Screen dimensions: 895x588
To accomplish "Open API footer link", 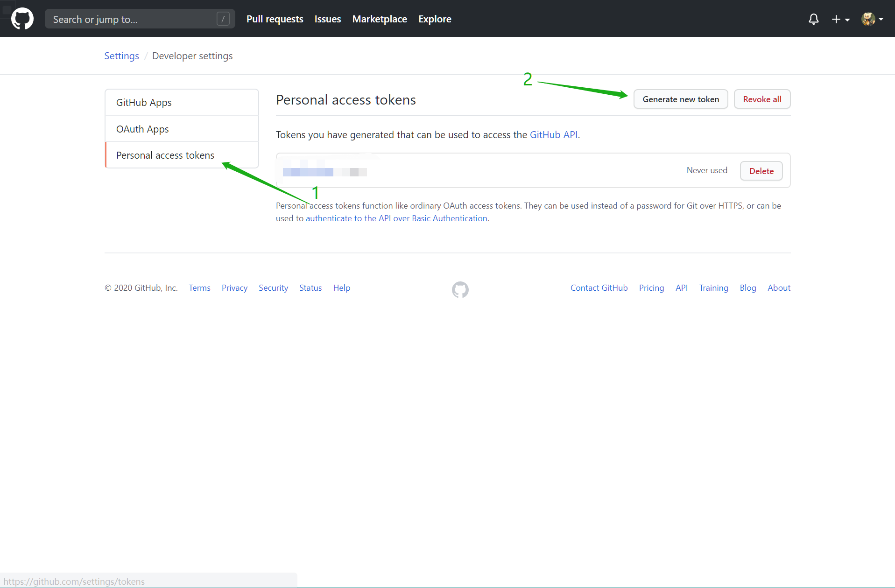I will coord(682,288).
